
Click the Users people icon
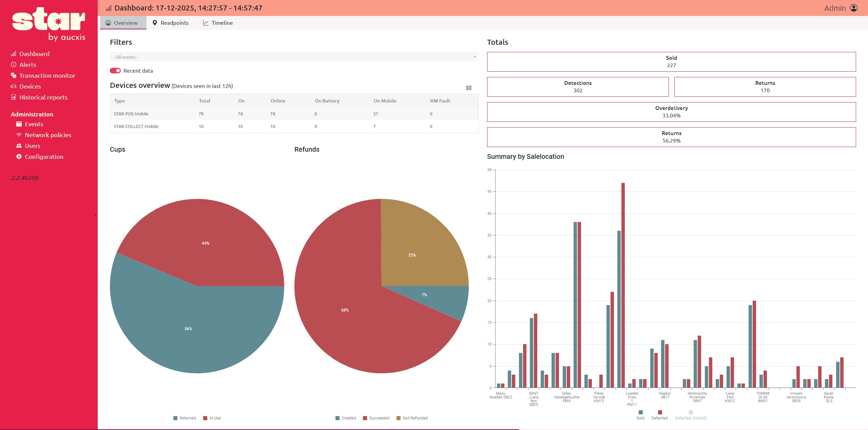(19, 146)
